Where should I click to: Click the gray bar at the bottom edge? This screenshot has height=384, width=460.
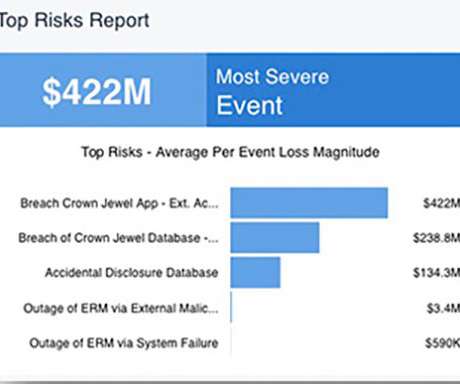click(230, 382)
